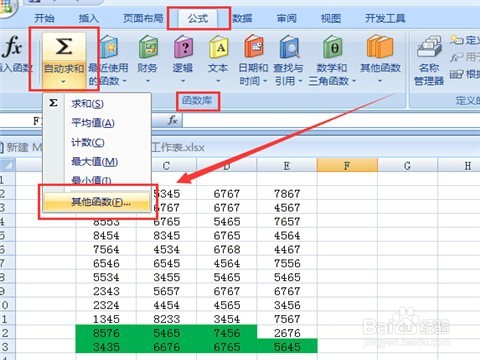Click the Office button orb
Viewport: 480px width, 360px height.
click(x=7, y=7)
